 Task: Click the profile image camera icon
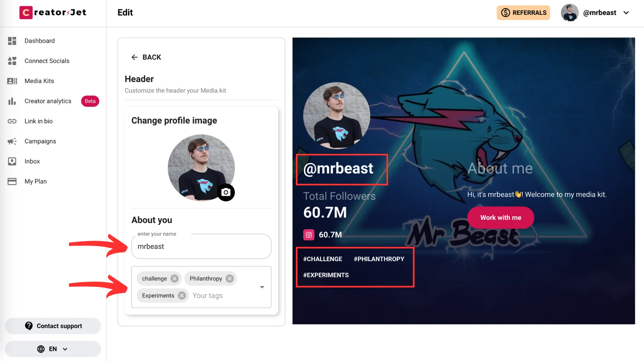[x=226, y=192]
